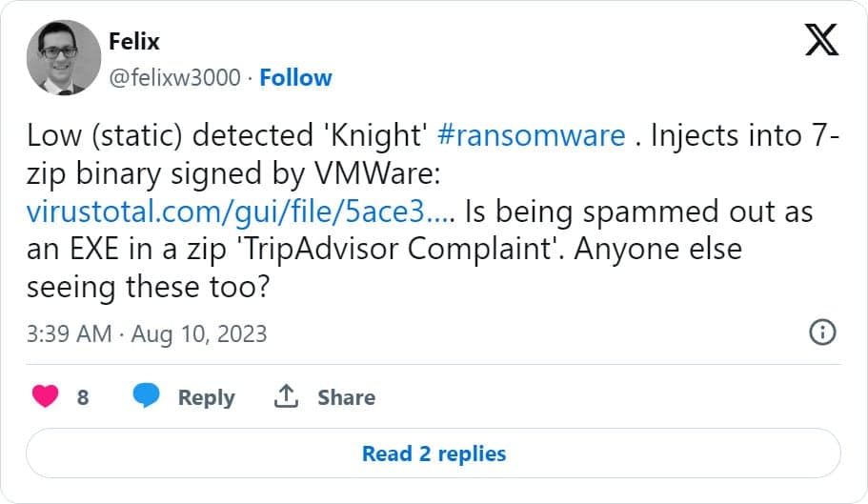Open the tweet info circle icon

(x=821, y=333)
